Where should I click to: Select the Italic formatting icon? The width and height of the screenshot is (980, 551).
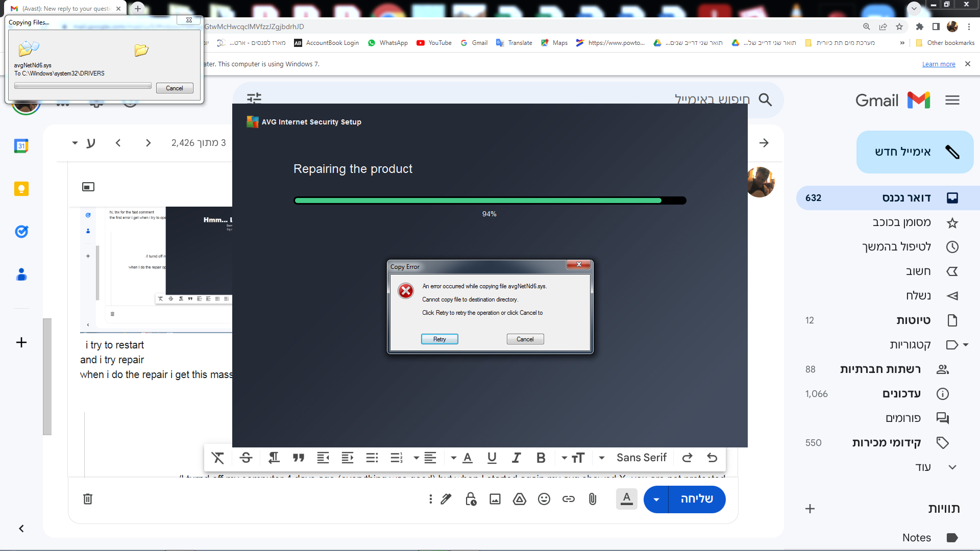pyautogui.click(x=516, y=458)
